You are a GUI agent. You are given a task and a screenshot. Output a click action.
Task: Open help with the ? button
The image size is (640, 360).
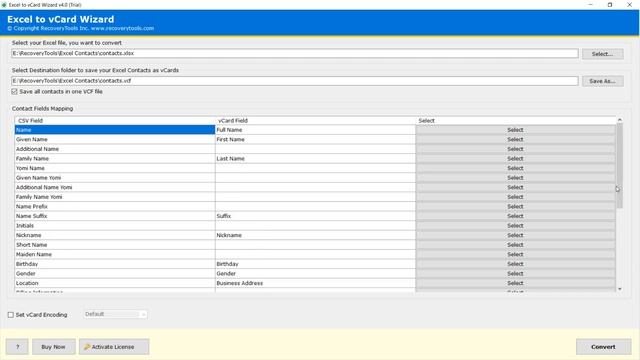[17, 347]
